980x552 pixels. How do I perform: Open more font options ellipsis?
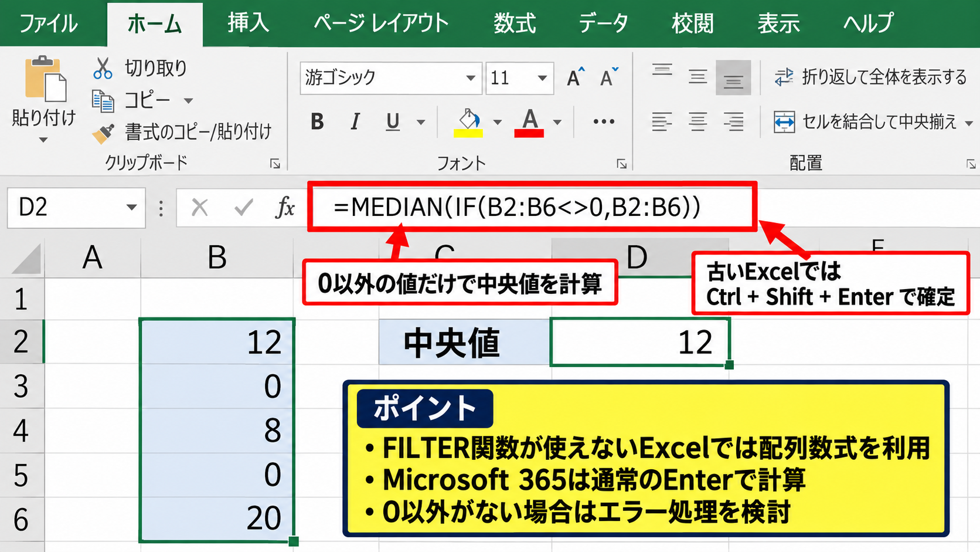[604, 121]
